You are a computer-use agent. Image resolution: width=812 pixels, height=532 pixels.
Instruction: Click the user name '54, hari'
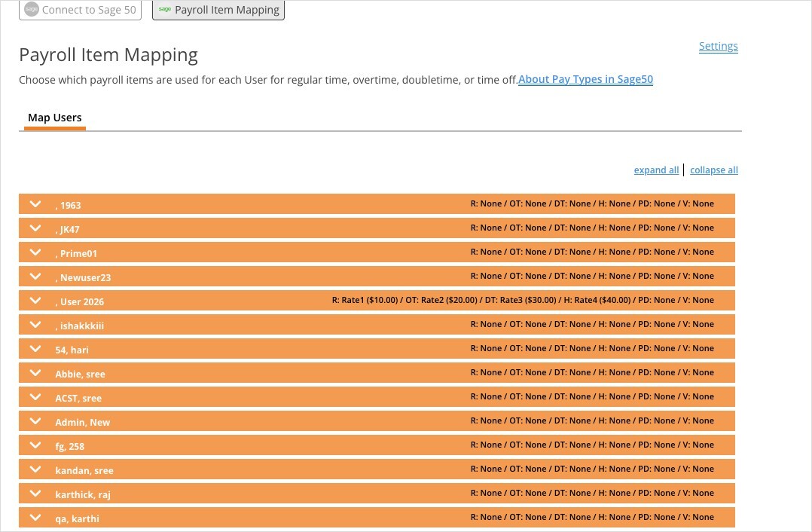(72, 350)
